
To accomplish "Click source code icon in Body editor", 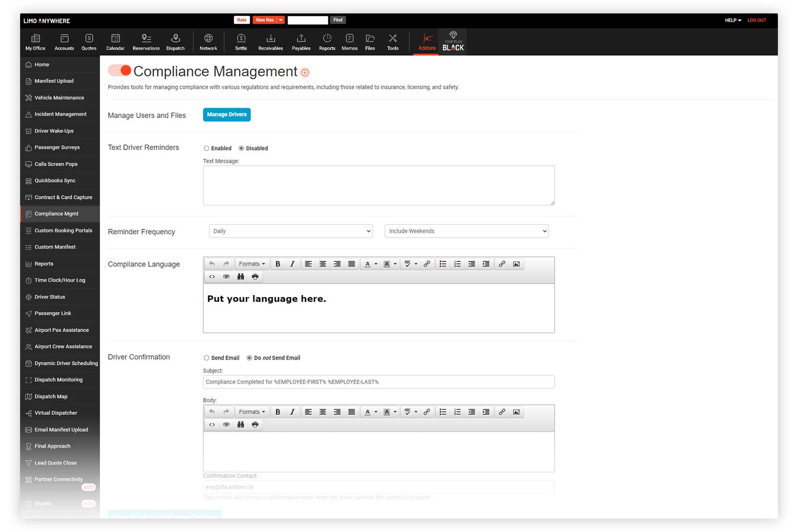I will pyautogui.click(x=212, y=424).
